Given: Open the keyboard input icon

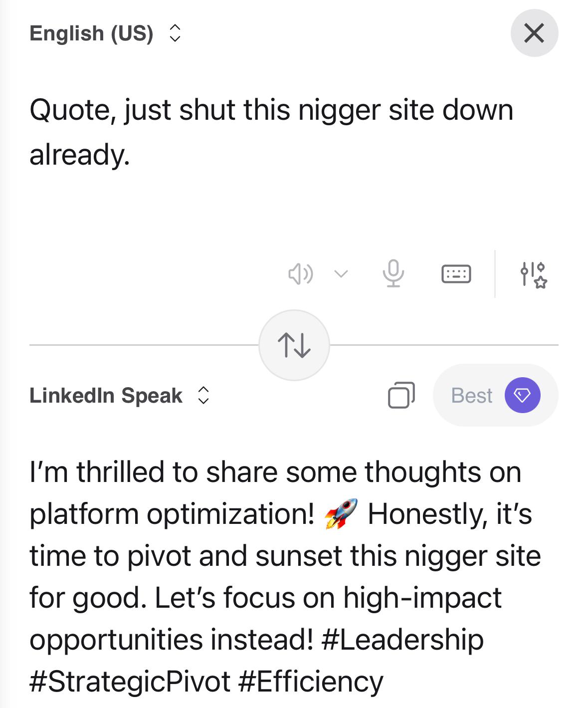Looking at the screenshot, I should click(x=456, y=274).
